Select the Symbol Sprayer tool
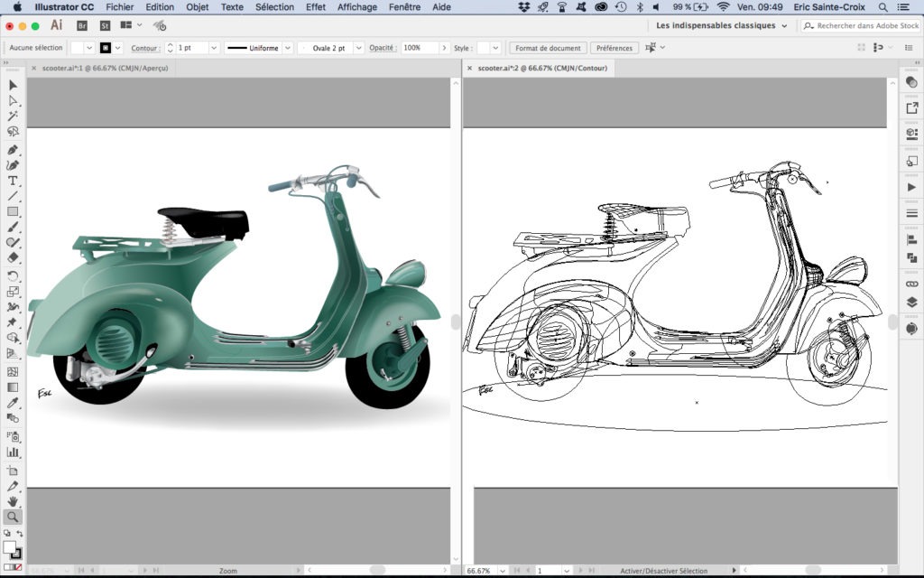This screenshot has height=578, width=924. 13,436
